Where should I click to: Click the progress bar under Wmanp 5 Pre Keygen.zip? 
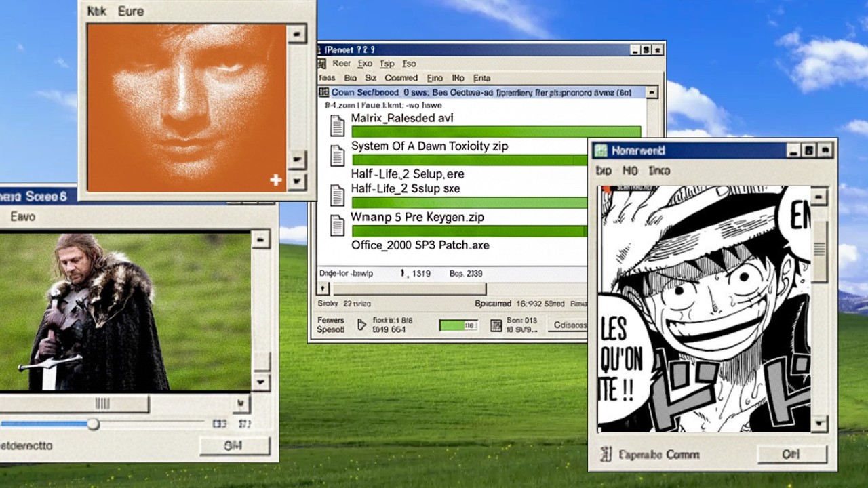[x=470, y=231]
